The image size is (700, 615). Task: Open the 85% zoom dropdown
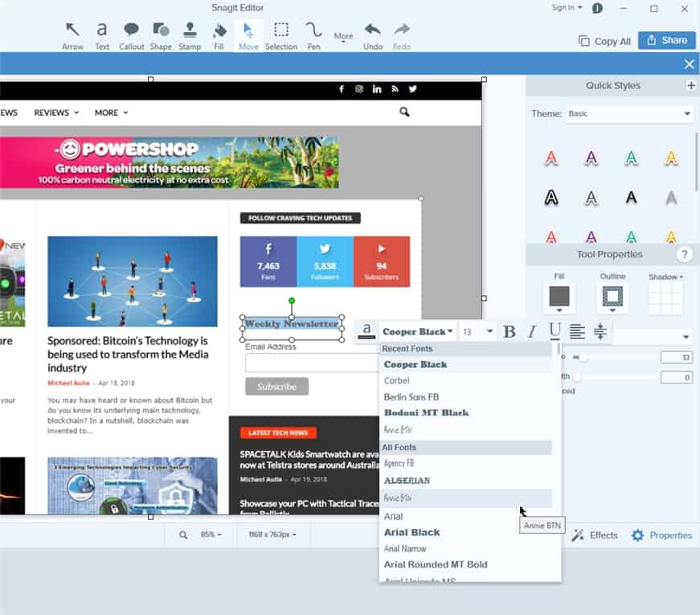click(211, 535)
